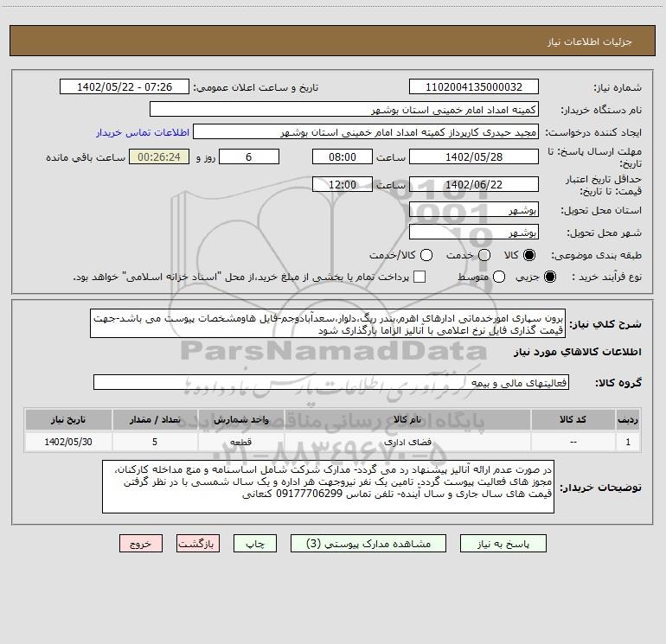Click the delivery city field بوشهر
This screenshot has height=644, width=666.
click(474, 232)
